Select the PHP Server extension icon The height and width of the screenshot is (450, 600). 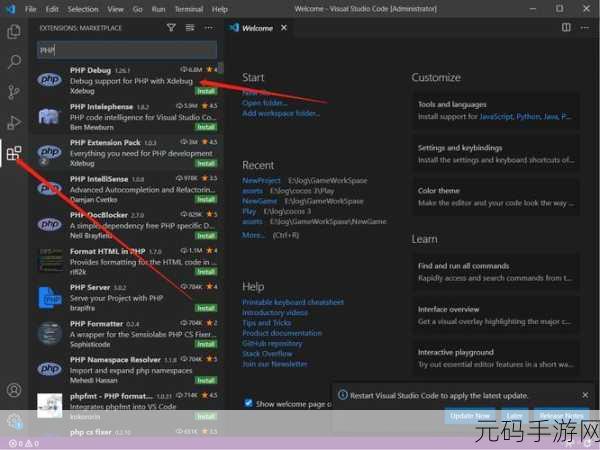click(50, 298)
